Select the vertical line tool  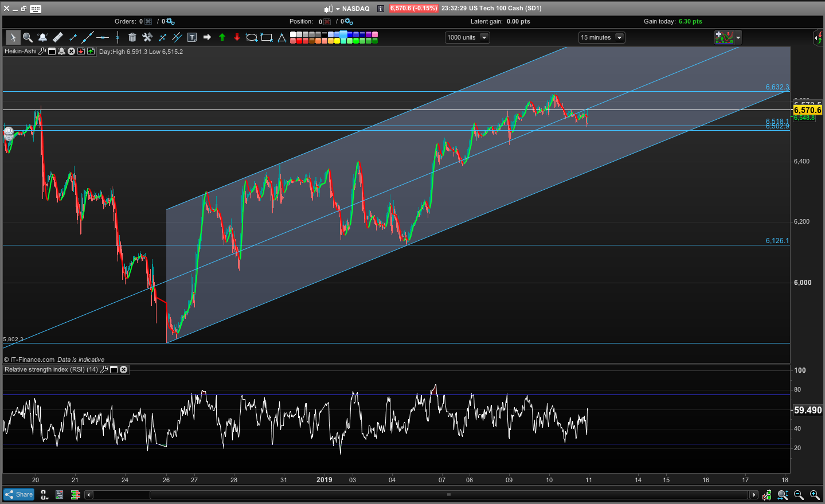[118, 37]
